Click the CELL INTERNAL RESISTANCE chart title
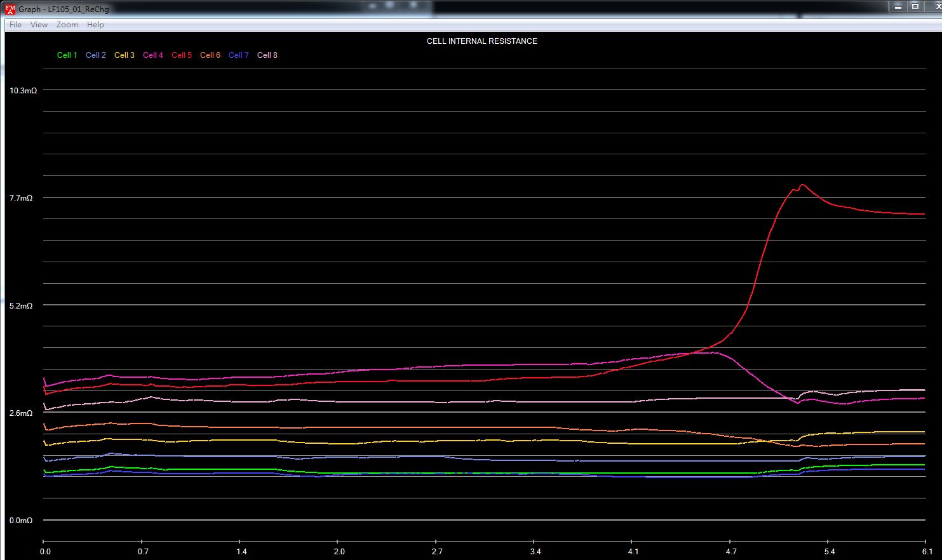 coord(481,41)
